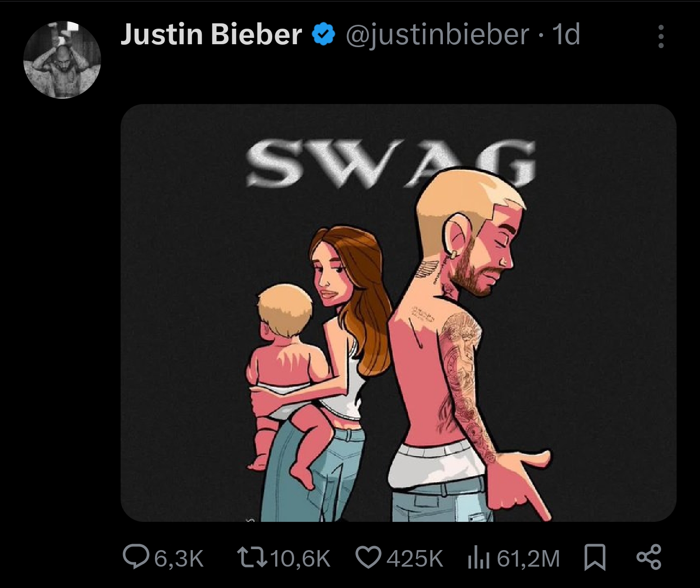
Task: Like the tweet with the heart icon
Action: (x=368, y=558)
